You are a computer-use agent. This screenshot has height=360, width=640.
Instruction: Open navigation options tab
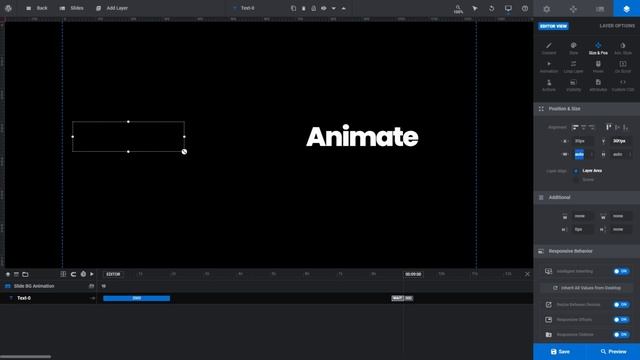573,9
